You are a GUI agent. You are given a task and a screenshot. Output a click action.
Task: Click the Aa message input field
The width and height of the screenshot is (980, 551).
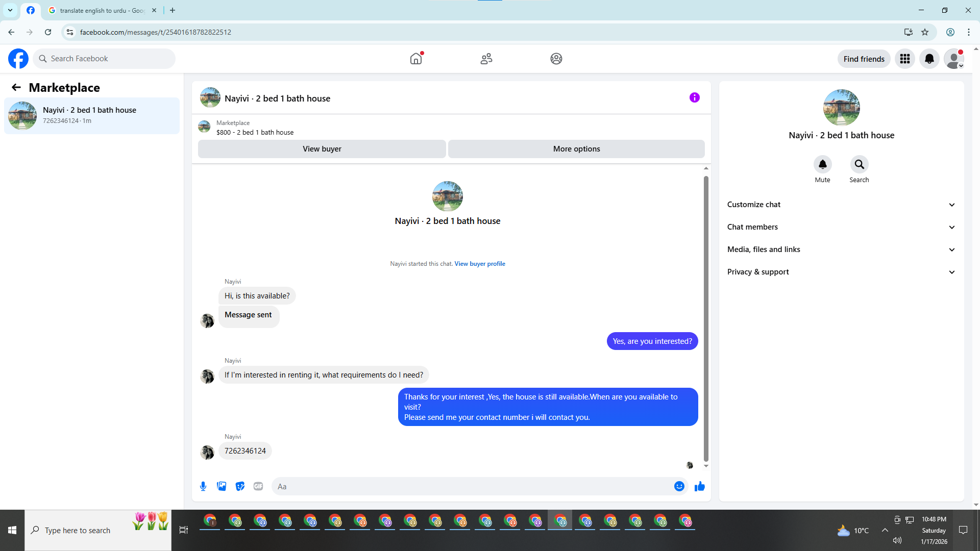(472, 486)
